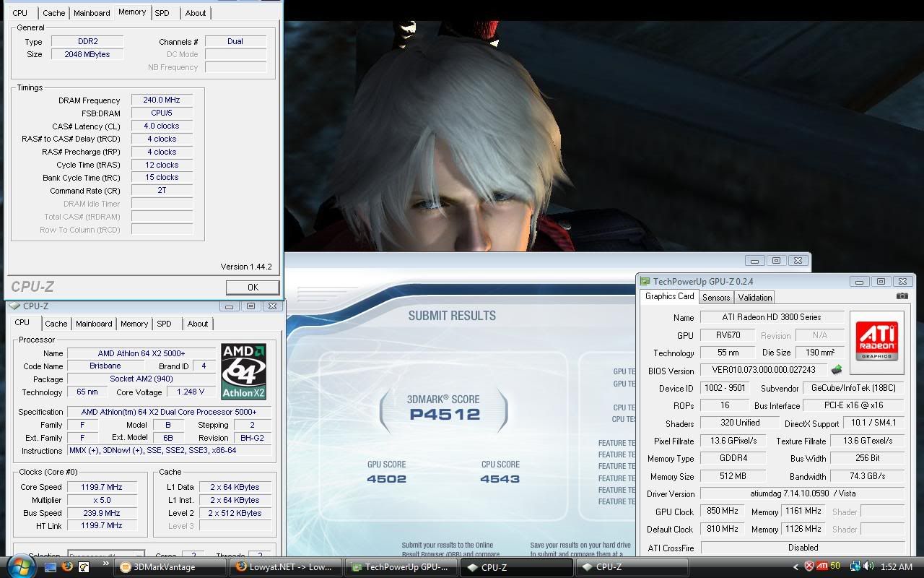Click the red ATI tray icon
The height and width of the screenshot is (578, 924).
tap(821, 567)
